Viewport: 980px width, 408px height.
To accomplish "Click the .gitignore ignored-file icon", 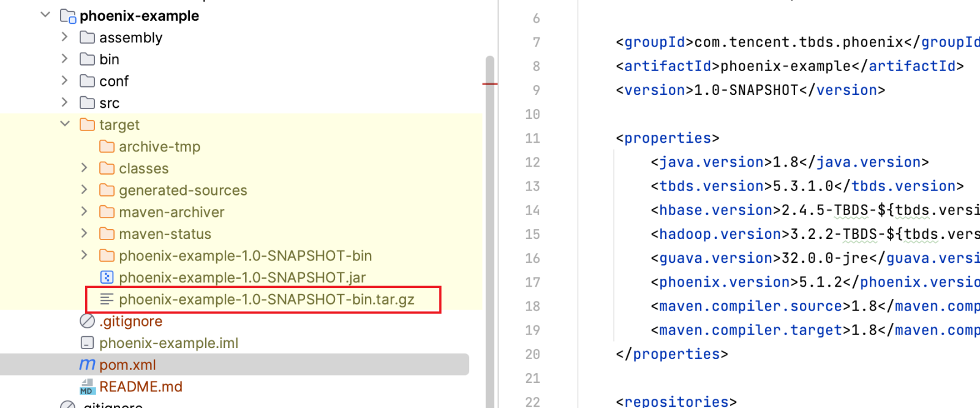I will pyautogui.click(x=87, y=321).
